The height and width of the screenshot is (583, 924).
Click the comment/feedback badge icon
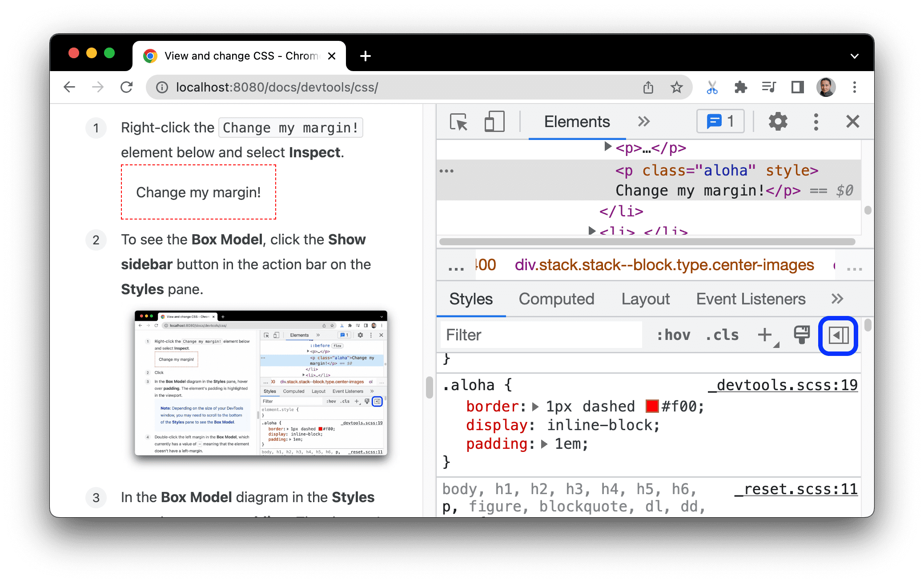(x=716, y=122)
